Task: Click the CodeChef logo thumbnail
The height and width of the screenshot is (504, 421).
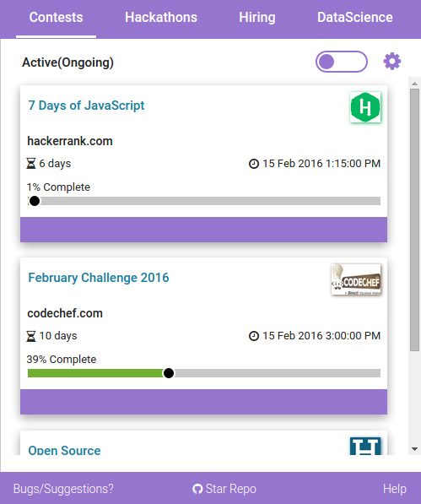Action: 356,279
